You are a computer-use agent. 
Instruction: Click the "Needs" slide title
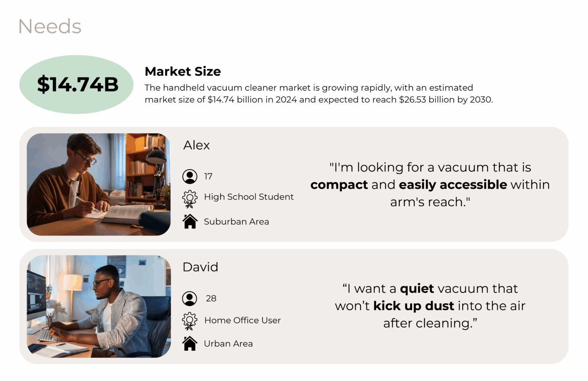[x=50, y=27]
